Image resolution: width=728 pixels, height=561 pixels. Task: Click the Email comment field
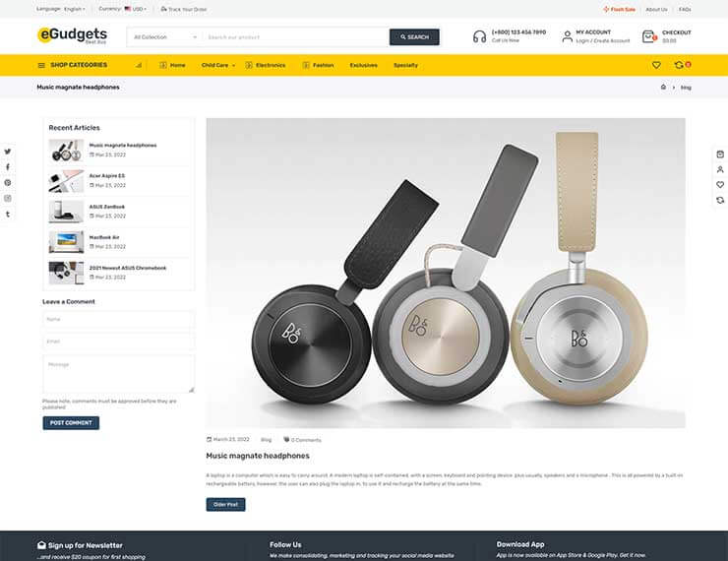119,342
